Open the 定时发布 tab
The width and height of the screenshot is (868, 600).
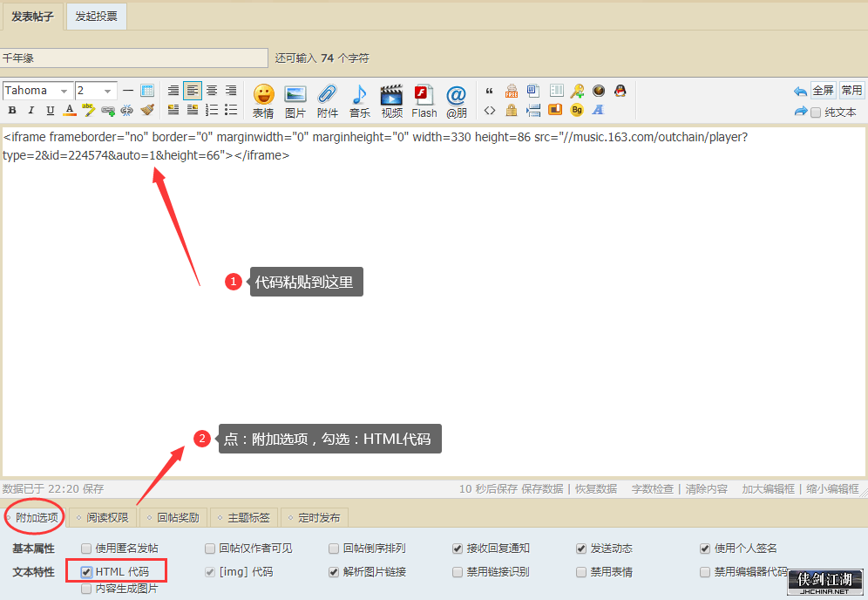(315, 517)
